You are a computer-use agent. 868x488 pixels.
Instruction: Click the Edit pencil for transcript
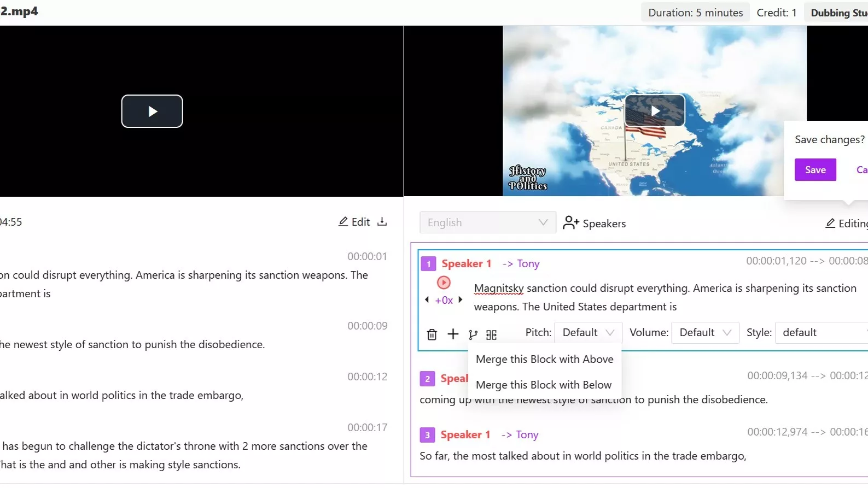pos(354,222)
